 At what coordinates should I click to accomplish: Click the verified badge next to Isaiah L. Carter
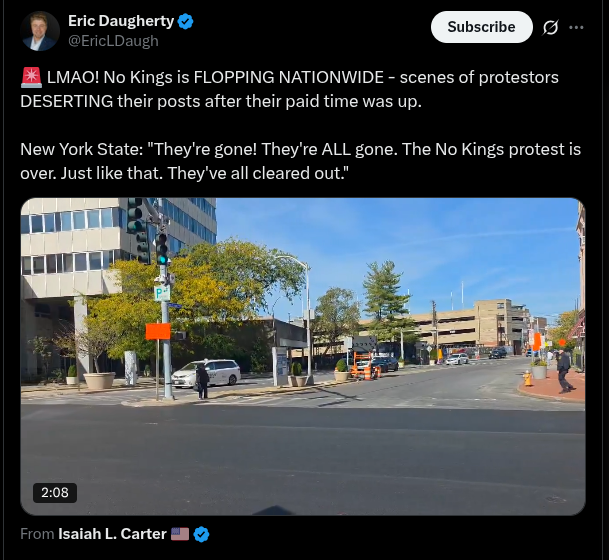coord(201,534)
